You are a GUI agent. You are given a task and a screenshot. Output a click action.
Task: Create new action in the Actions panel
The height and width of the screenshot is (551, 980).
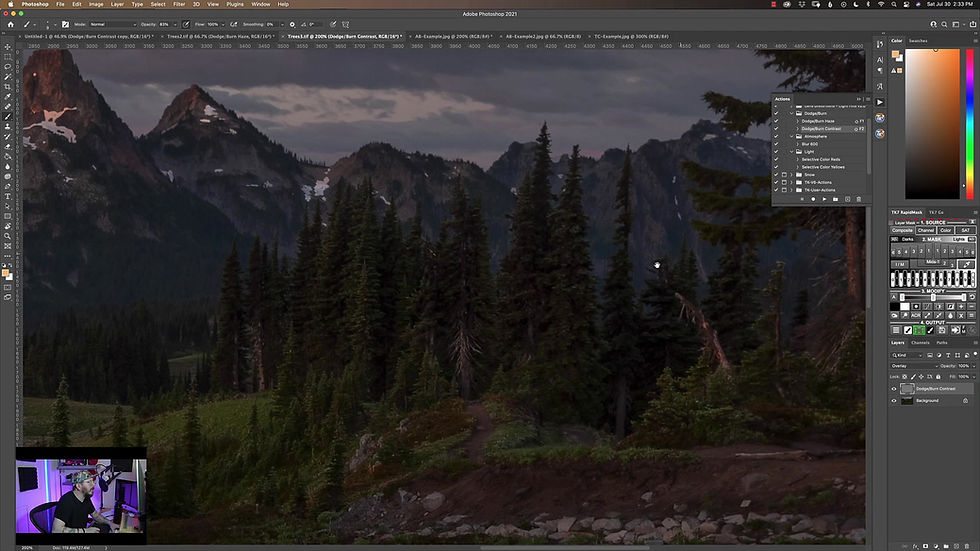[x=848, y=199]
